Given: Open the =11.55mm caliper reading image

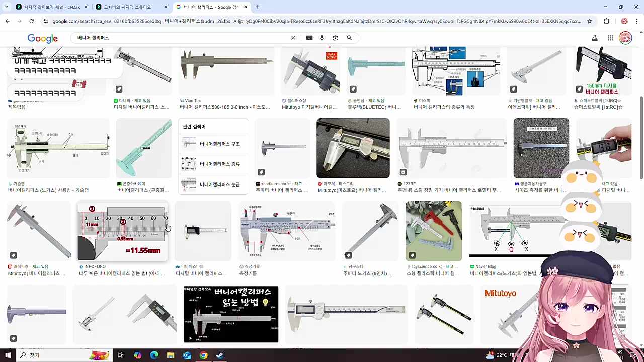Looking at the screenshot, I should [x=123, y=231].
